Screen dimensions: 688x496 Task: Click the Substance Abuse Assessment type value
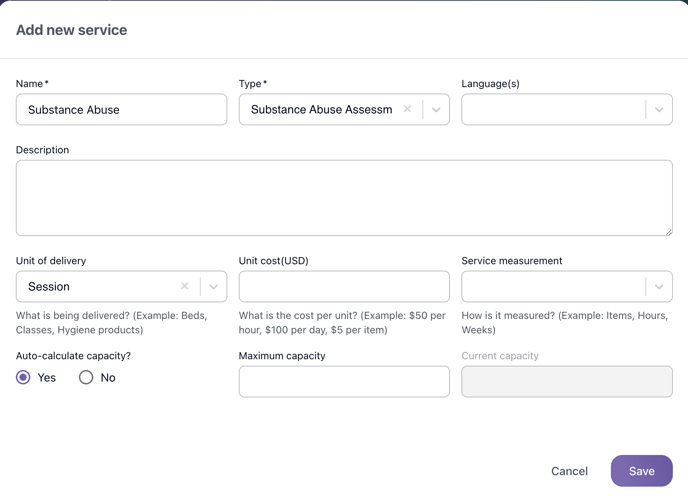click(x=321, y=110)
